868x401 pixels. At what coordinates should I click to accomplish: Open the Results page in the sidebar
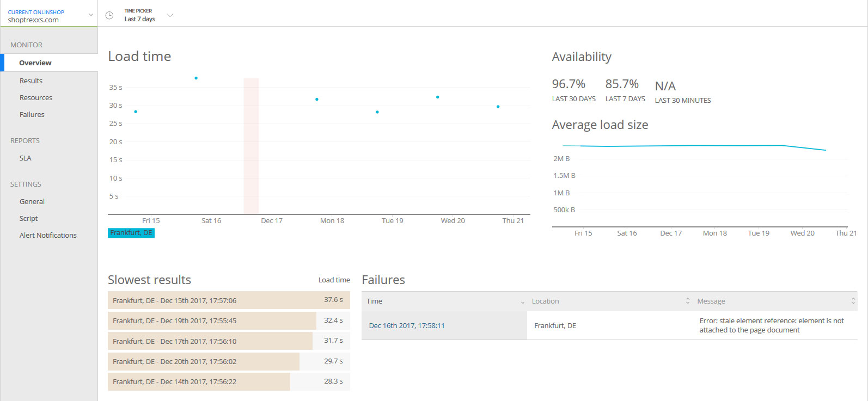(x=31, y=81)
